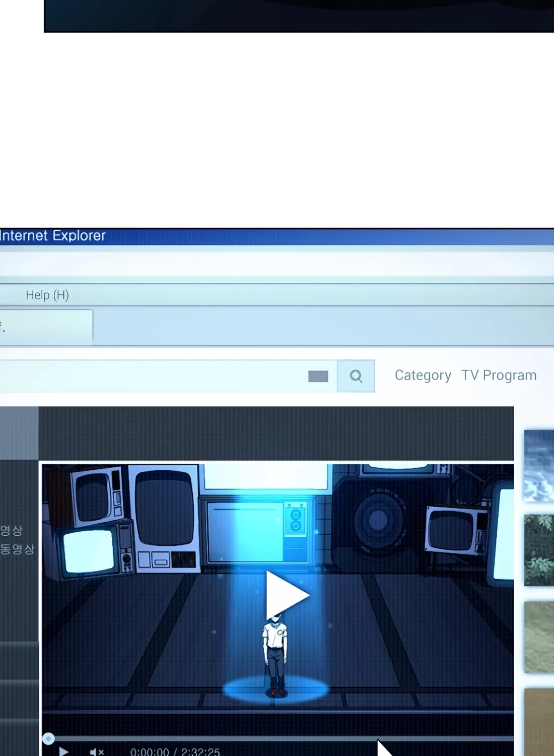Click the magnifying glass search button
The width and height of the screenshot is (554, 756).
point(356,376)
